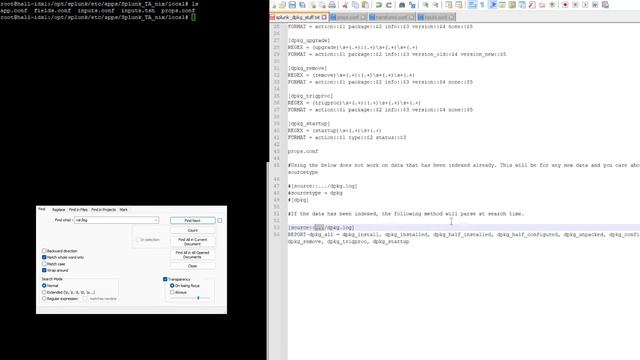The image size is (640, 360).
Task: Click the Print toolbar icon
Action: (x=332, y=5)
